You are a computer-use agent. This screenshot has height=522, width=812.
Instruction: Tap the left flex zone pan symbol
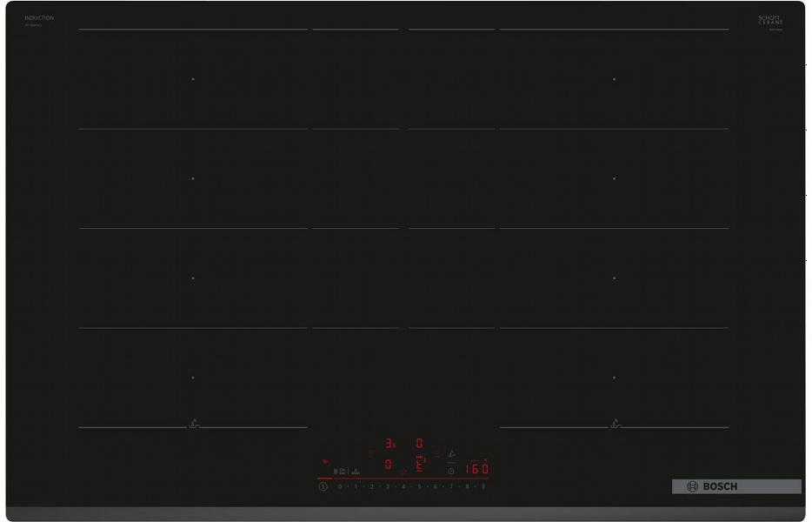coord(192,425)
